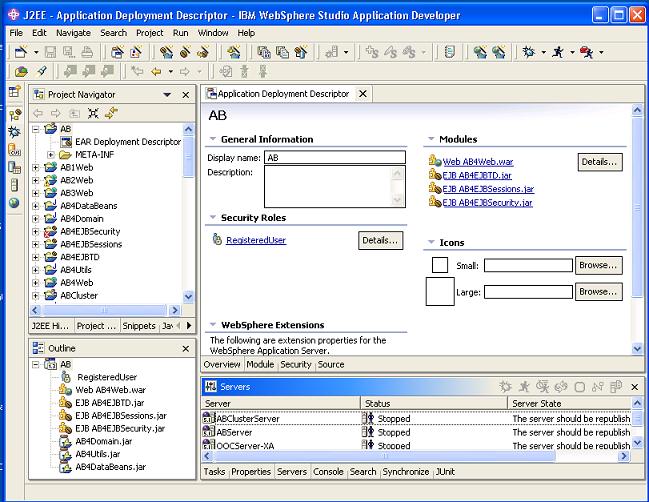The height and width of the screenshot is (502, 649).
Task: Select AB4Domain.jar in Outline view
Action: coord(103,441)
